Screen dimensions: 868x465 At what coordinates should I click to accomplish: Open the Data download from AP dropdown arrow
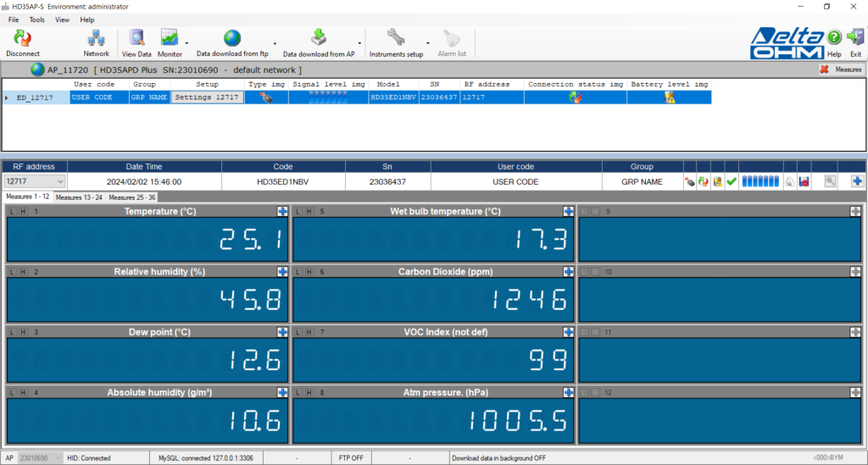click(x=359, y=43)
